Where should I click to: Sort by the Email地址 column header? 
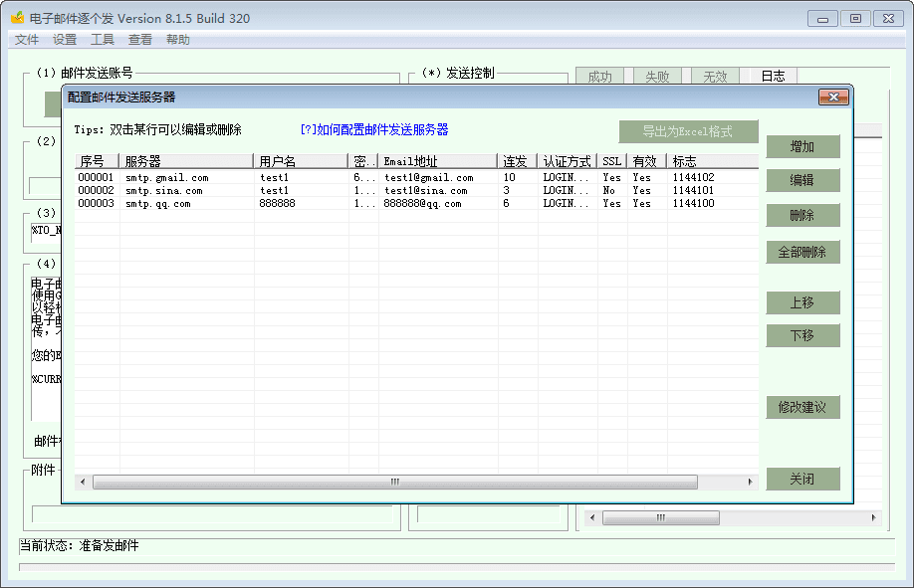tap(437, 161)
